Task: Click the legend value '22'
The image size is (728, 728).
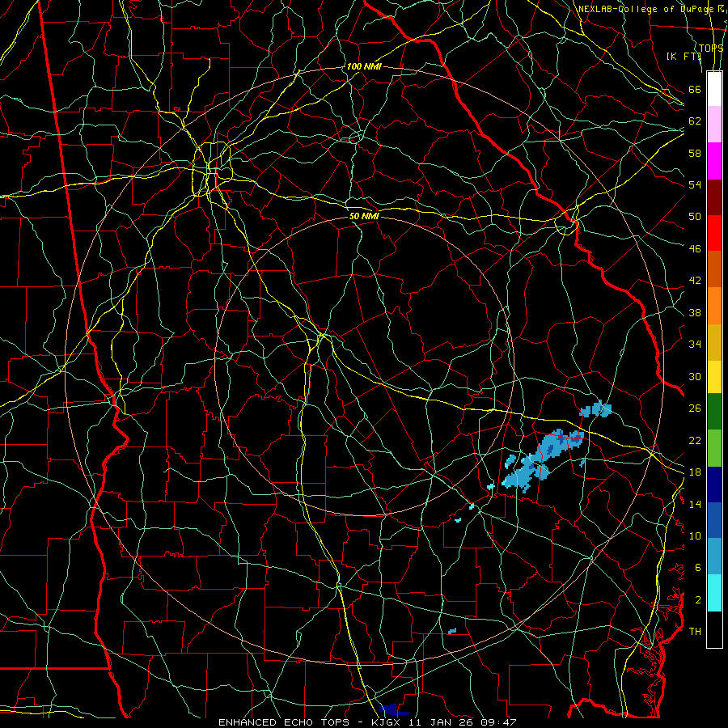Action: (695, 440)
